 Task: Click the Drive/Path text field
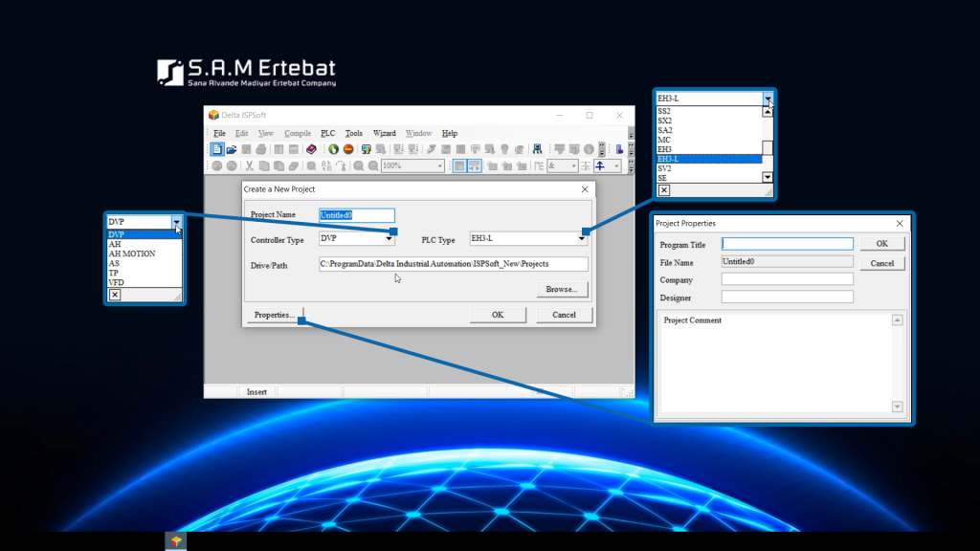pyautogui.click(x=453, y=264)
